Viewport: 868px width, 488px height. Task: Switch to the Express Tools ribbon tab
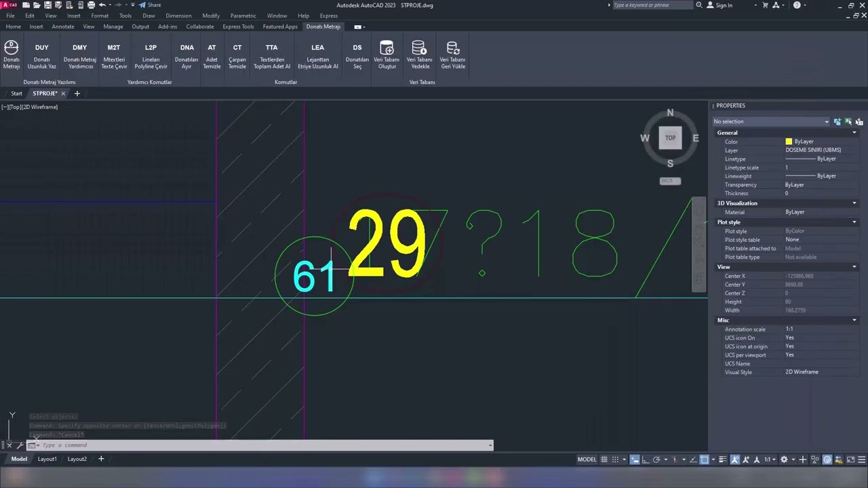pos(238,26)
